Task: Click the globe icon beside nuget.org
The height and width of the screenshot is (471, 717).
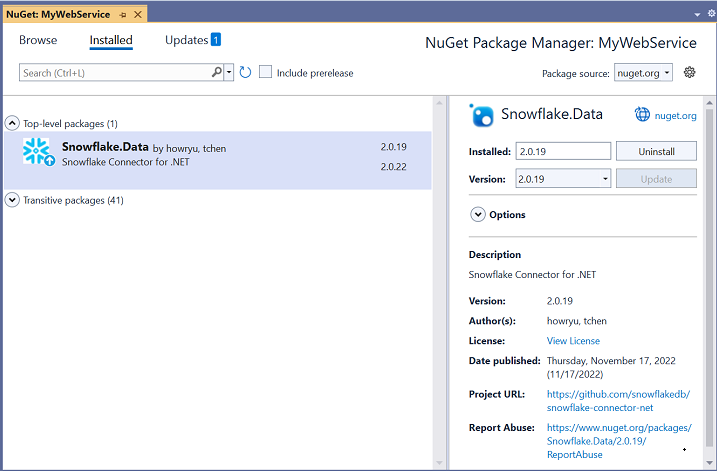Action: coord(642,114)
